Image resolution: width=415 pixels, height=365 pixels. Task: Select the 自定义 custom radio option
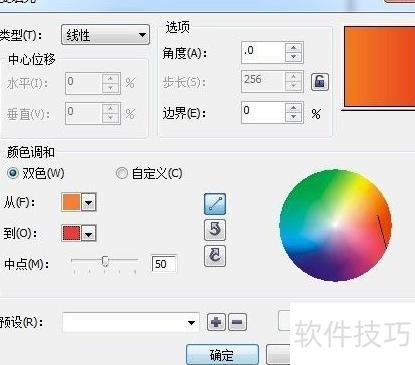click(121, 173)
